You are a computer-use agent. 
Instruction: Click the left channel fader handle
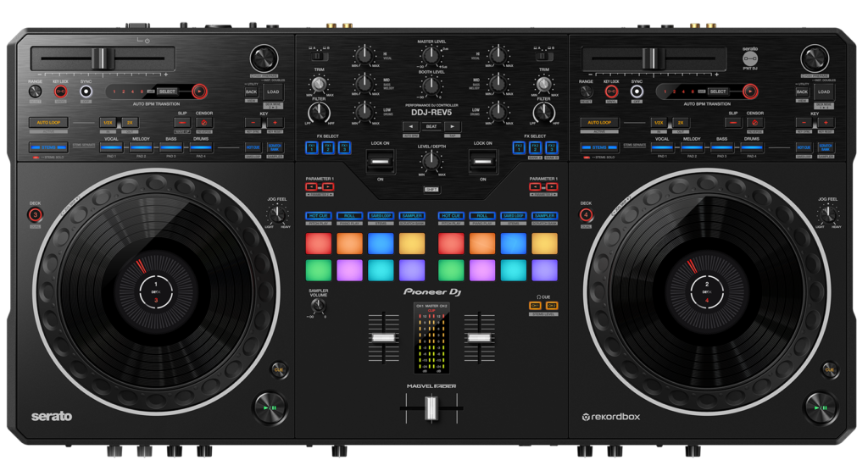pos(383,338)
